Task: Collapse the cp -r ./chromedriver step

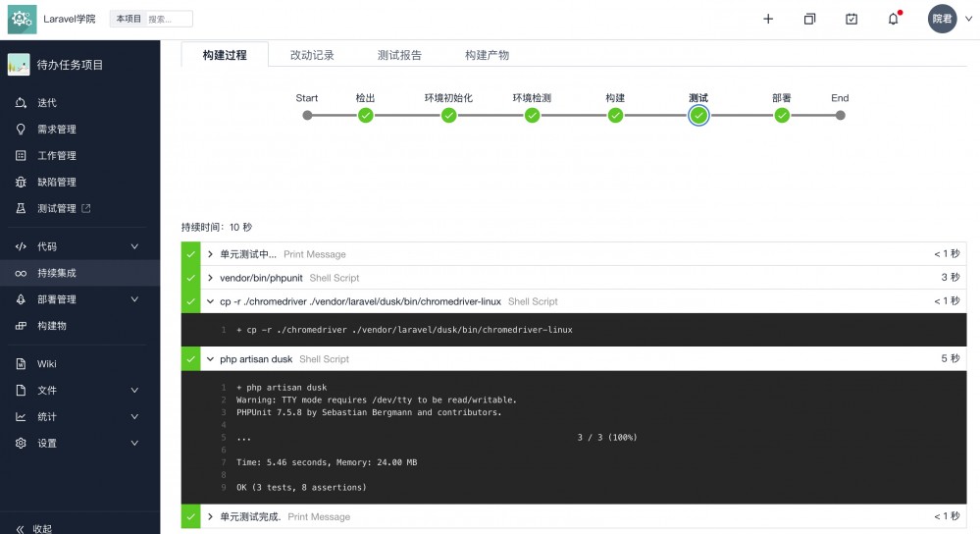Action: pos(210,301)
